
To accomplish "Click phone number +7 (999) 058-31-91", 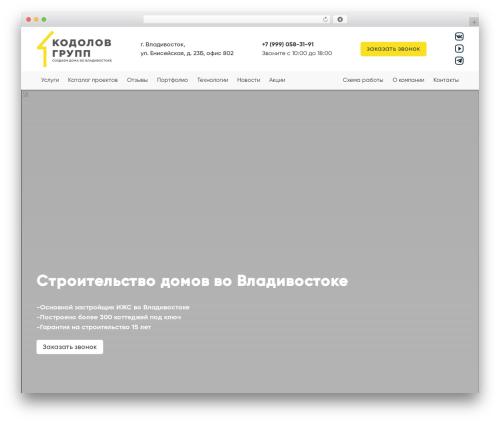I will [288, 44].
